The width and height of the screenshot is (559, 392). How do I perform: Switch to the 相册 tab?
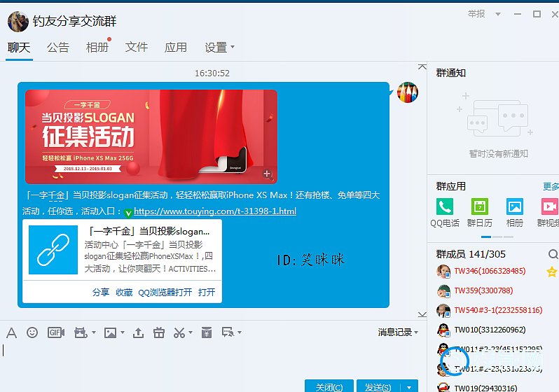coord(97,48)
